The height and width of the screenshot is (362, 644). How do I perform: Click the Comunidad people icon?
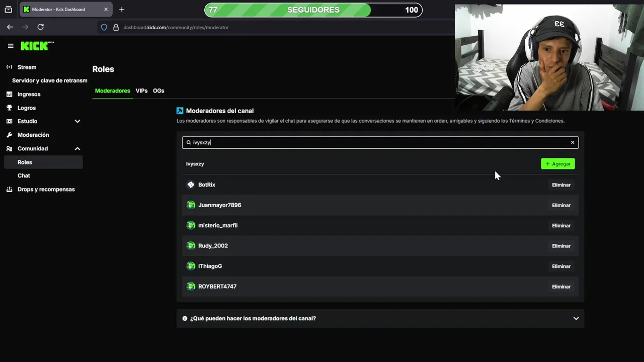tap(9, 148)
